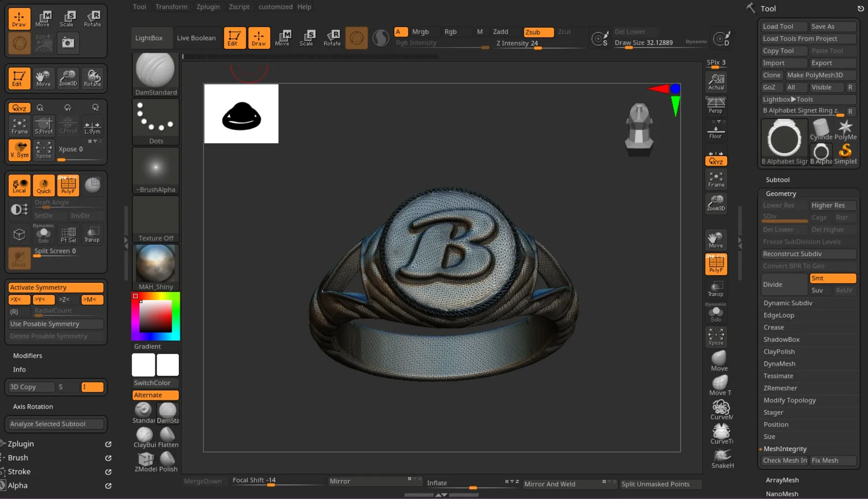Click the S.Pivot icon
Screen dimensions: 868x499
[44, 125]
